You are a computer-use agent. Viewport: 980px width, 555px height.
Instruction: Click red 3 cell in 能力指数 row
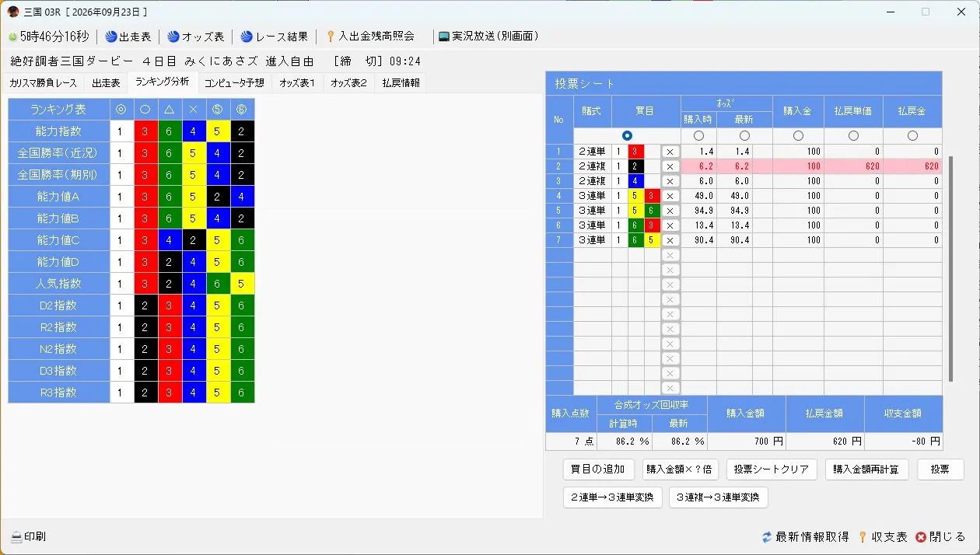[145, 131]
